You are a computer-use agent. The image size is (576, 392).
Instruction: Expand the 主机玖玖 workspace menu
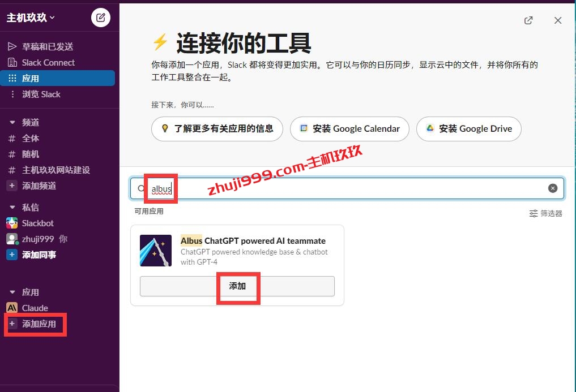[31, 18]
